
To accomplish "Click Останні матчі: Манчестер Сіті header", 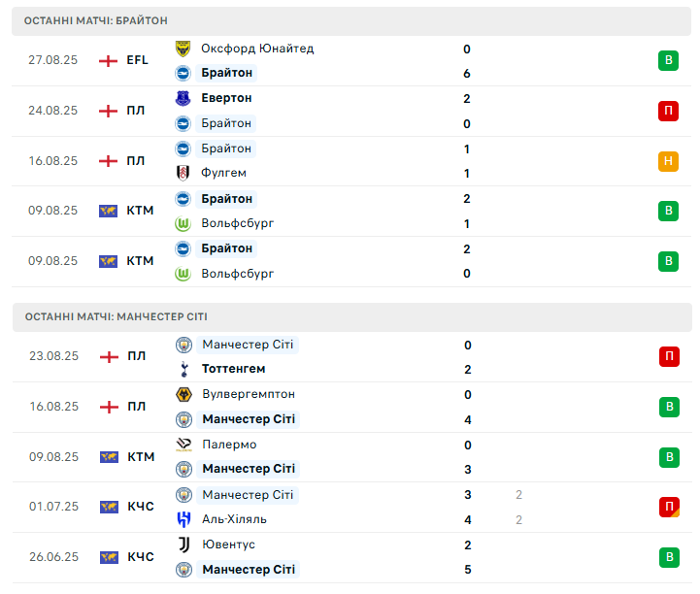I will click(x=117, y=316).
